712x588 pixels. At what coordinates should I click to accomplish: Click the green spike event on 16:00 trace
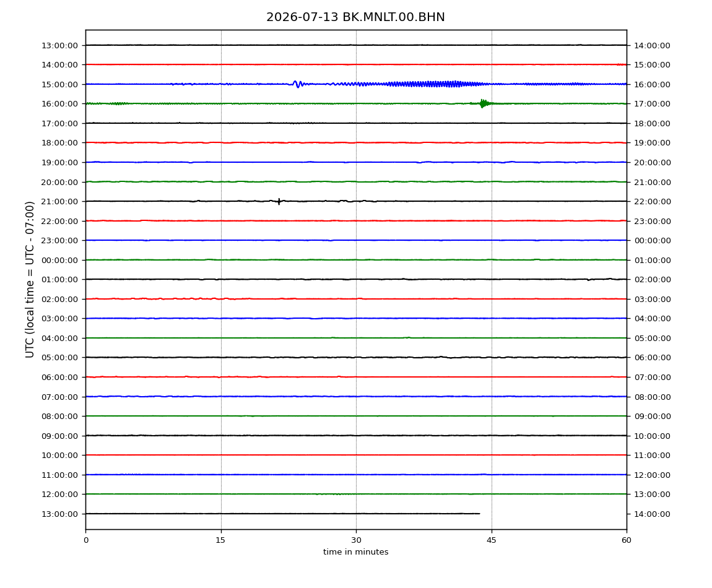pyautogui.click(x=483, y=103)
